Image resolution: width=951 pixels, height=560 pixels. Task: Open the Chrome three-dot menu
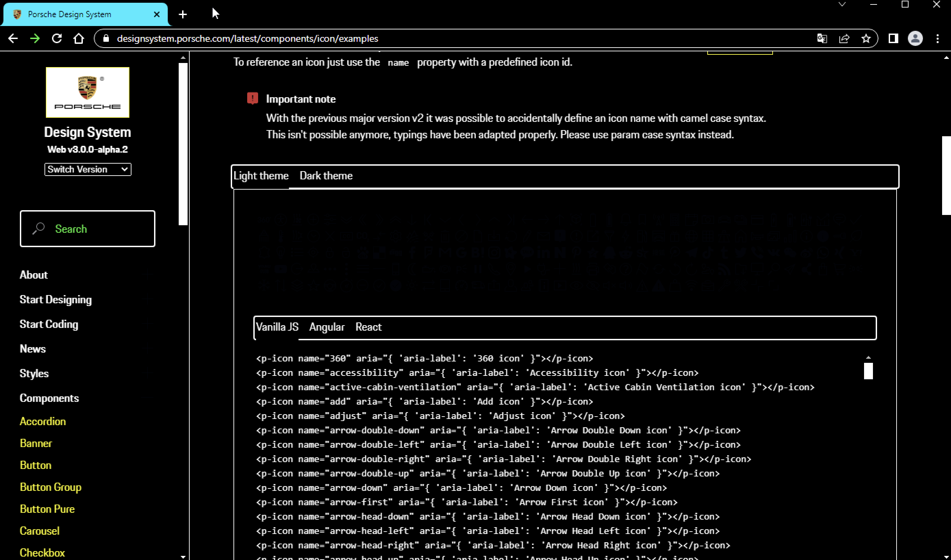937,38
